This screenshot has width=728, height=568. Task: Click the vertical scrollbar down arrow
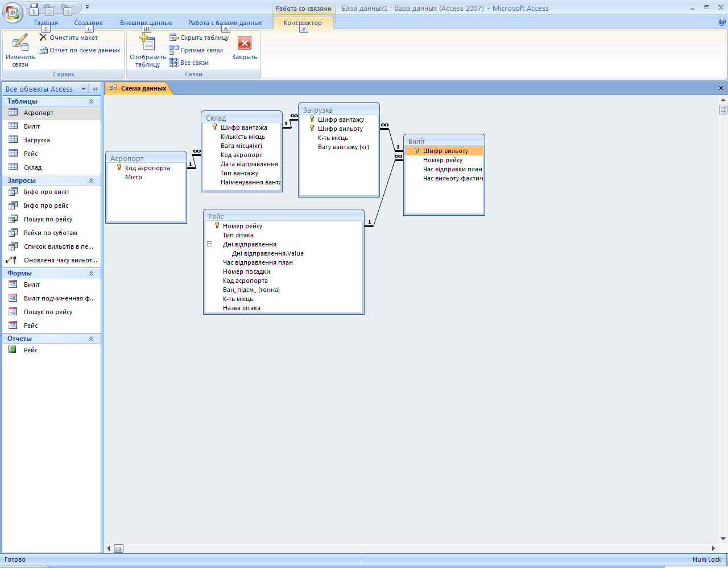[723, 538]
